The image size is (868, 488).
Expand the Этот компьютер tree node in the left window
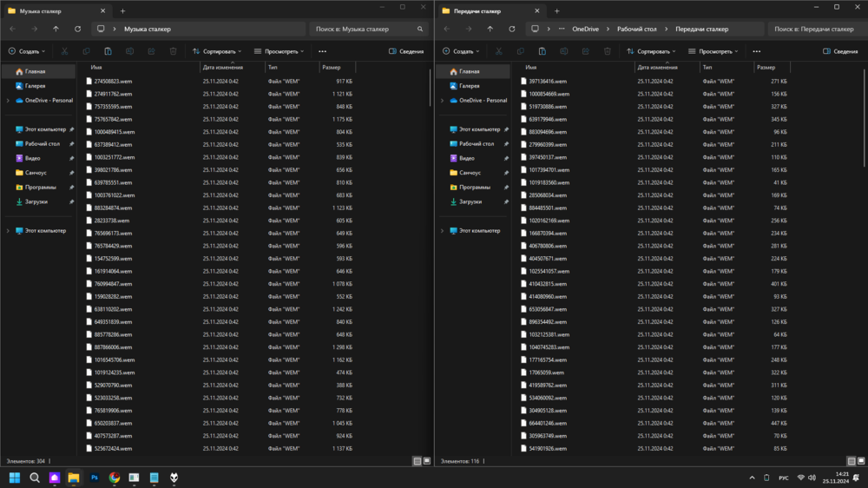(8, 230)
